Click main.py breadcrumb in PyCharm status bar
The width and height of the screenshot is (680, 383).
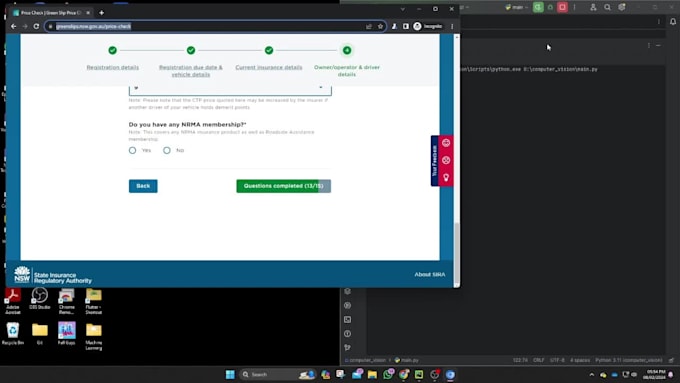coord(407,360)
